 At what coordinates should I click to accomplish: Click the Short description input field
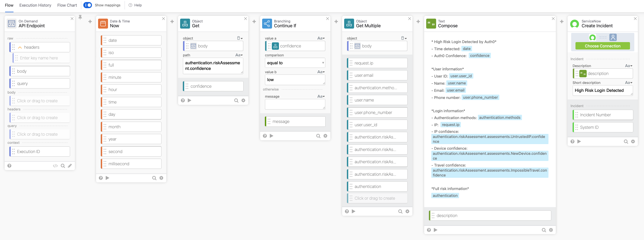[x=603, y=91]
